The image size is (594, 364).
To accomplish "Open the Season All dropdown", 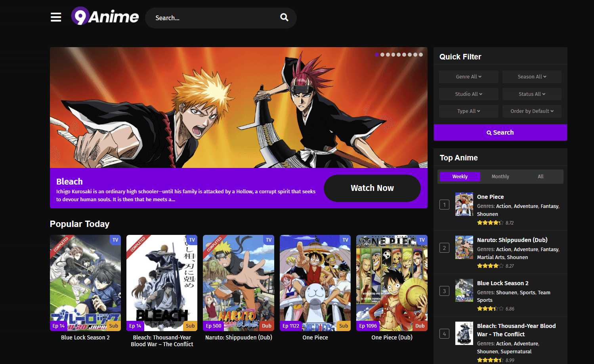I will coord(532,77).
